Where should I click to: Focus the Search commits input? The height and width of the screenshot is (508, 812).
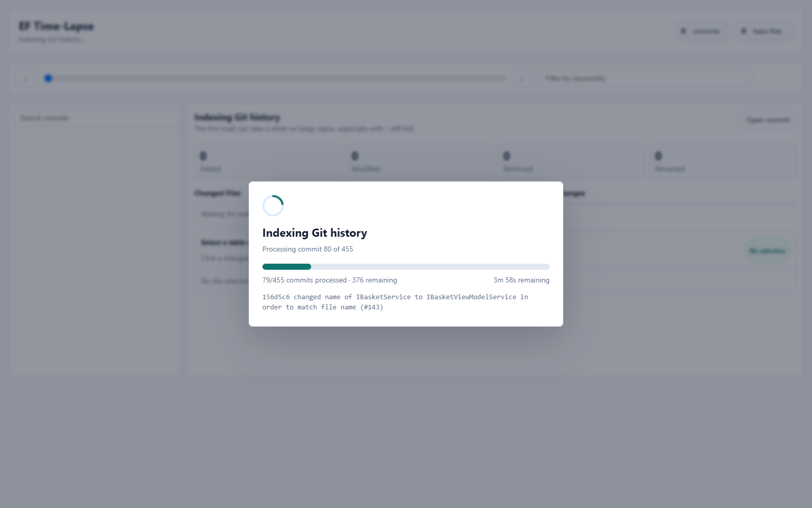pyautogui.click(x=95, y=118)
